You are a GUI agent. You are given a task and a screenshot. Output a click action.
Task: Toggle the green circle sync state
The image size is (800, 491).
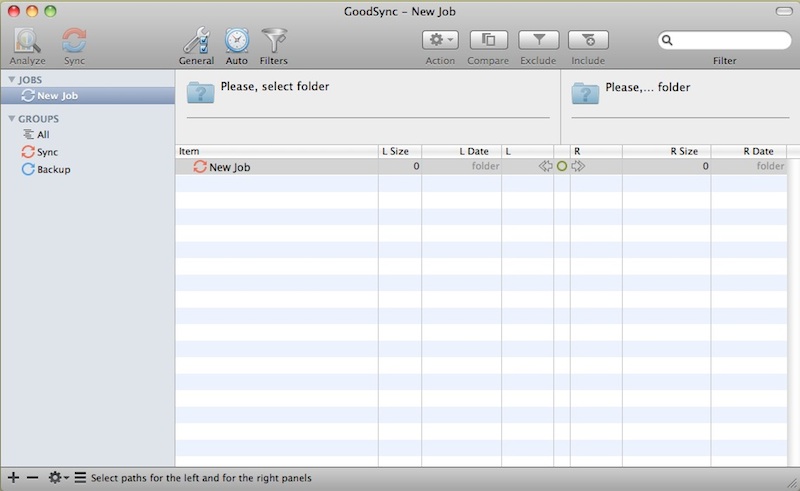tap(562, 166)
